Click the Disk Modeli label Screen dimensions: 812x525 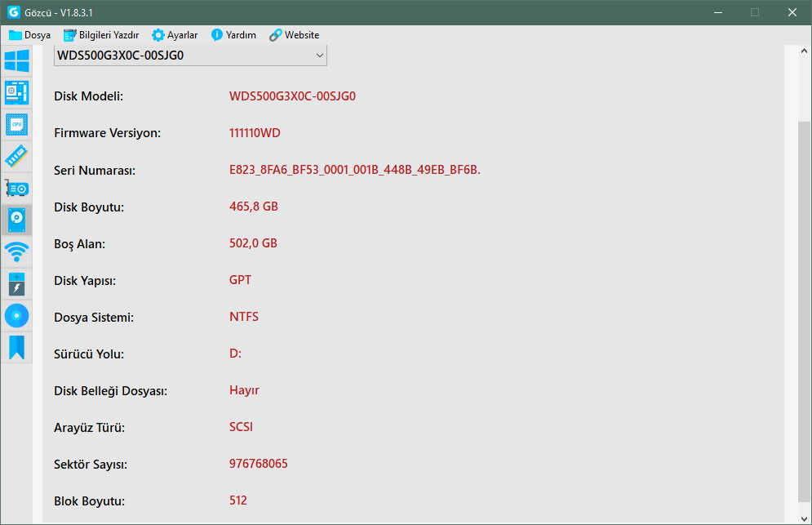tap(89, 96)
